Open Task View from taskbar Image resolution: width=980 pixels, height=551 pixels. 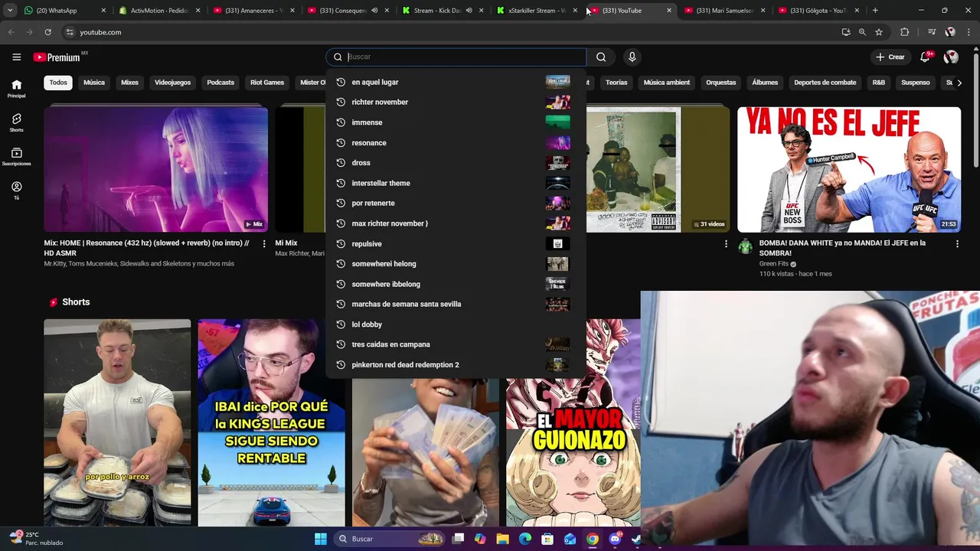pyautogui.click(x=458, y=539)
